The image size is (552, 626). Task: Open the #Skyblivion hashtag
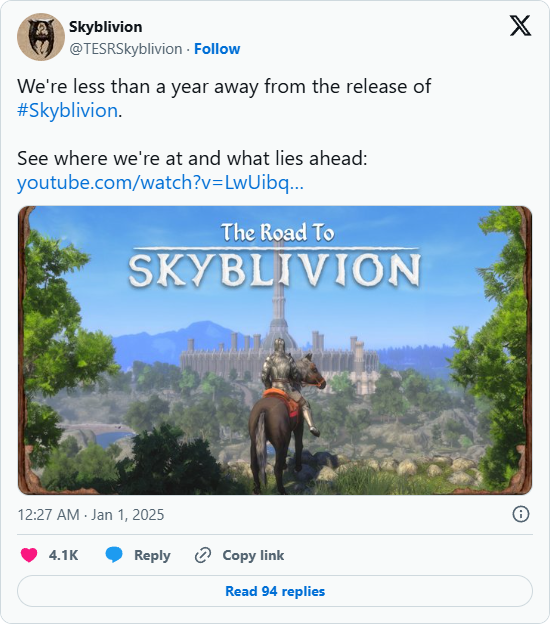coord(67,111)
